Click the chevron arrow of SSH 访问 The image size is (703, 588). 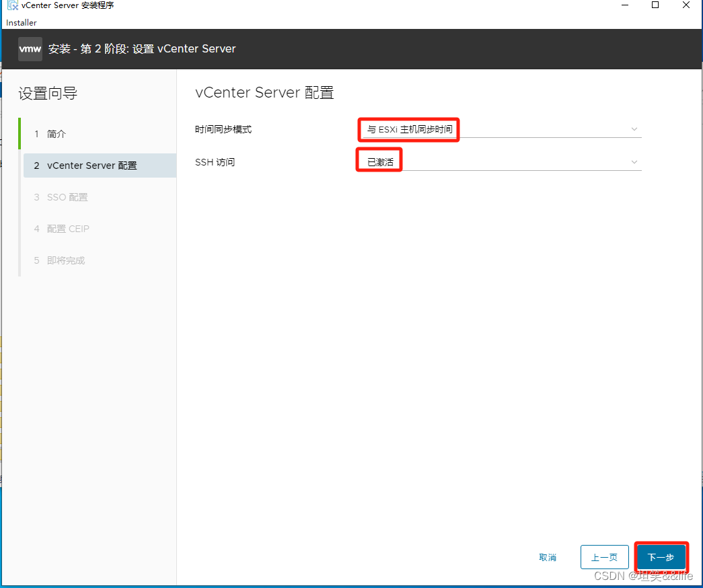pos(634,162)
